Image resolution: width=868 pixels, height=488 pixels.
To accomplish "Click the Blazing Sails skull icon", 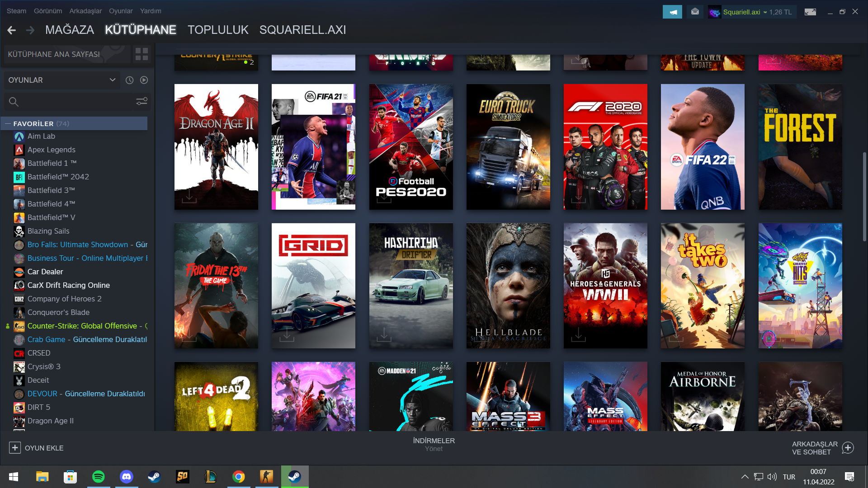I will [x=19, y=231].
